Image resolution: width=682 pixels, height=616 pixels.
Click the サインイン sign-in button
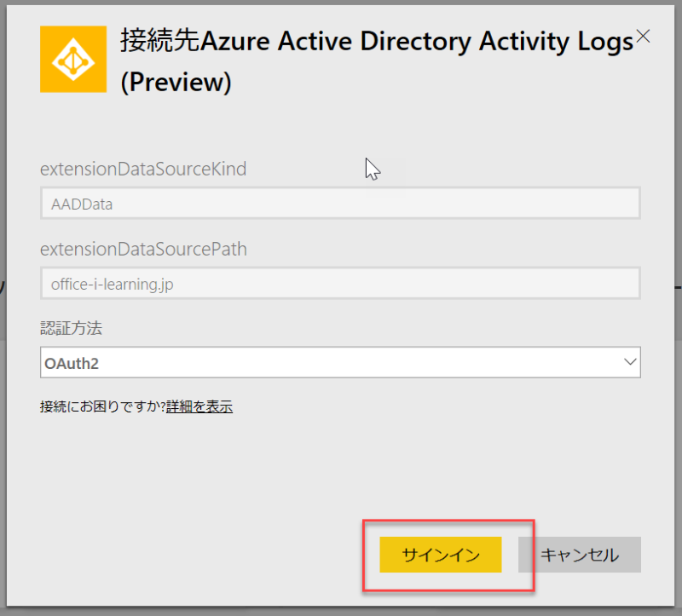(440, 555)
